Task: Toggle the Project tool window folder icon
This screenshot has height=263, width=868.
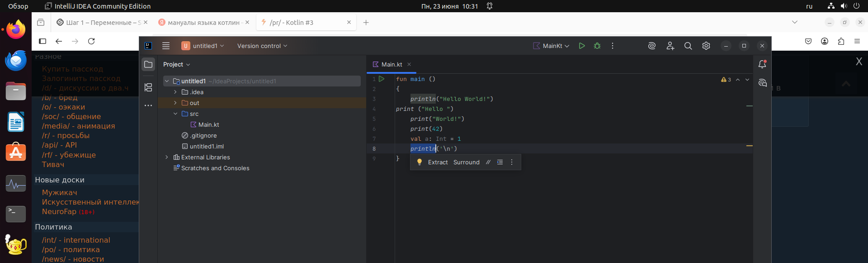Action: pyautogui.click(x=148, y=64)
